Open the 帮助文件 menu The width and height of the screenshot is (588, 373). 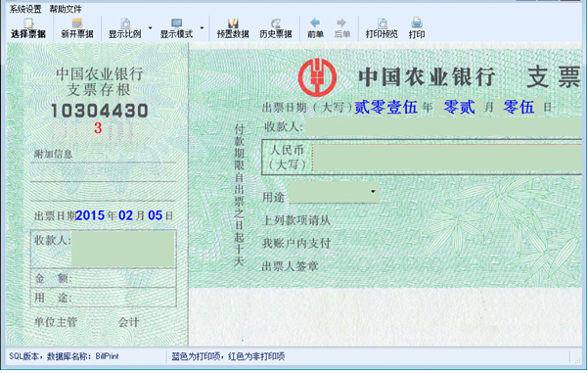(x=66, y=9)
